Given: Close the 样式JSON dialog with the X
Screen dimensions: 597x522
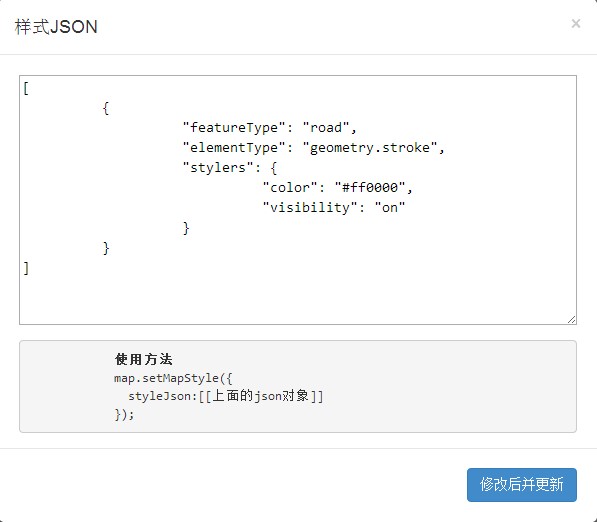Looking at the screenshot, I should click(x=576, y=24).
